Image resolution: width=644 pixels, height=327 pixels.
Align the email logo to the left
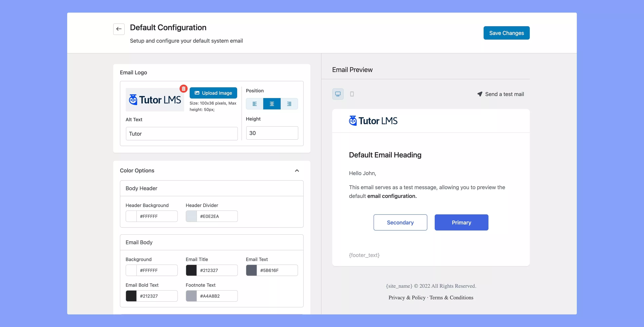[x=254, y=104]
